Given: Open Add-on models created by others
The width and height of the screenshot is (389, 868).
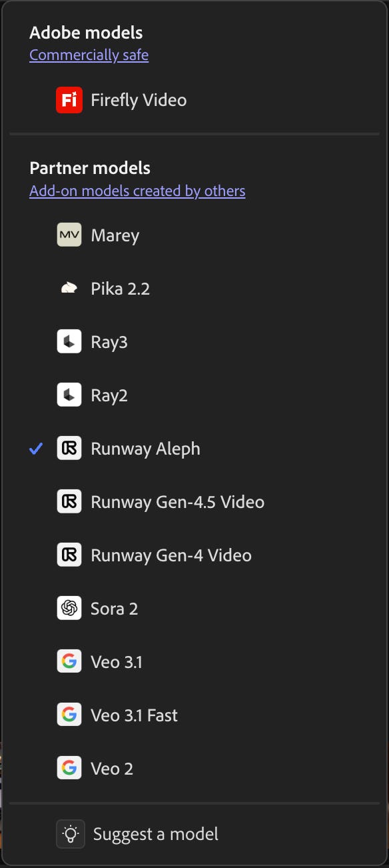Looking at the screenshot, I should point(137,191).
